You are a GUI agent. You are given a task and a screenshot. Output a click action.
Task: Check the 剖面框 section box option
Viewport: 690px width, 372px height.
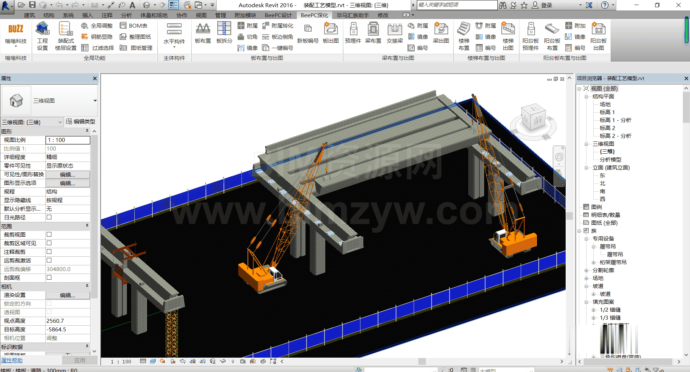coord(49,277)
